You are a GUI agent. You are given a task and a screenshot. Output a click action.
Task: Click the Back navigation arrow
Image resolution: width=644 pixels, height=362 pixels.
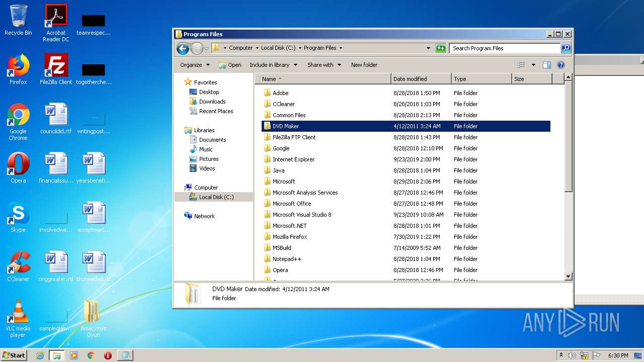click(x=183, y=48)
